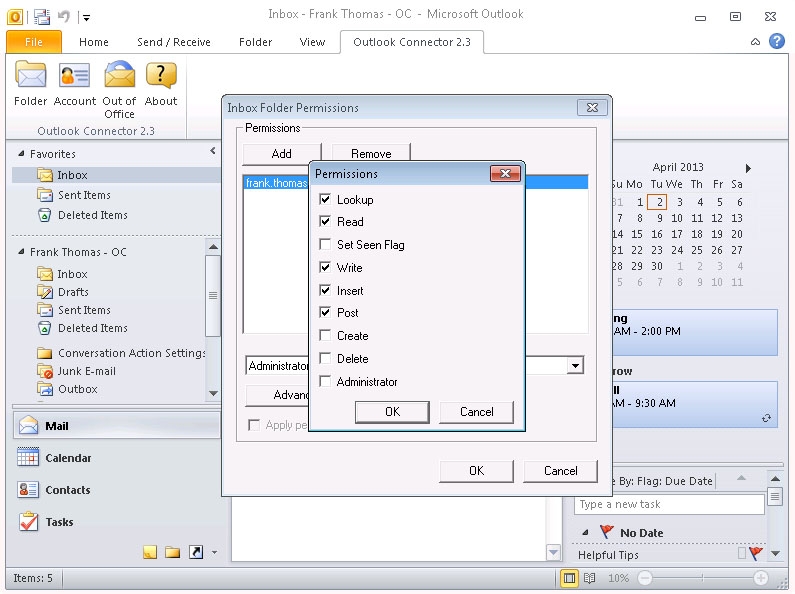Open the Customize Quick Access Toolbar arrow
This screenshot has height=594, width=795.
tap(87, 18)
